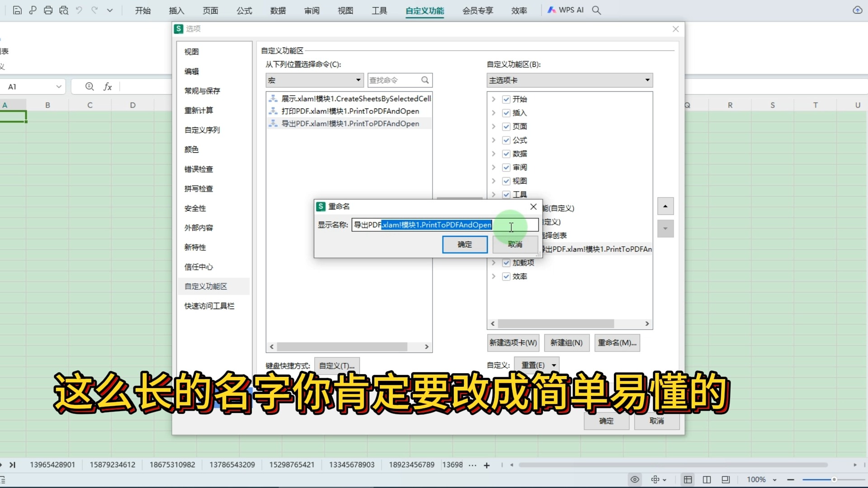
Task: Uncheck the 效率 checkbox
Action: pyautogui.click(x=506, y=276)
